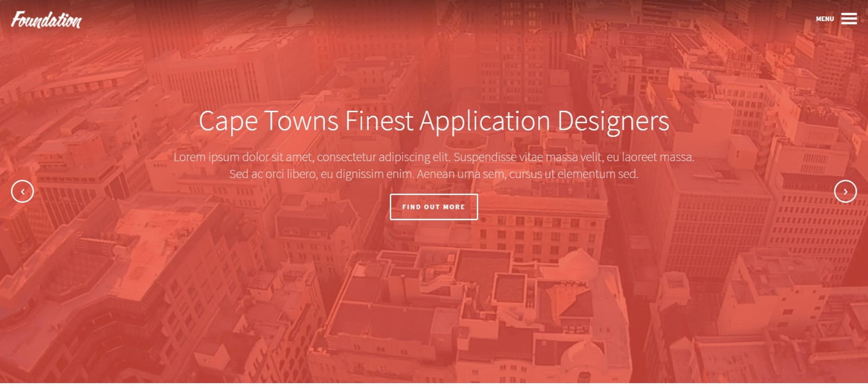Viewport: 868px width, 388px height.
Task: Click the 'Sed ac orci libero' text line
Action: click(x=434, y=174)
